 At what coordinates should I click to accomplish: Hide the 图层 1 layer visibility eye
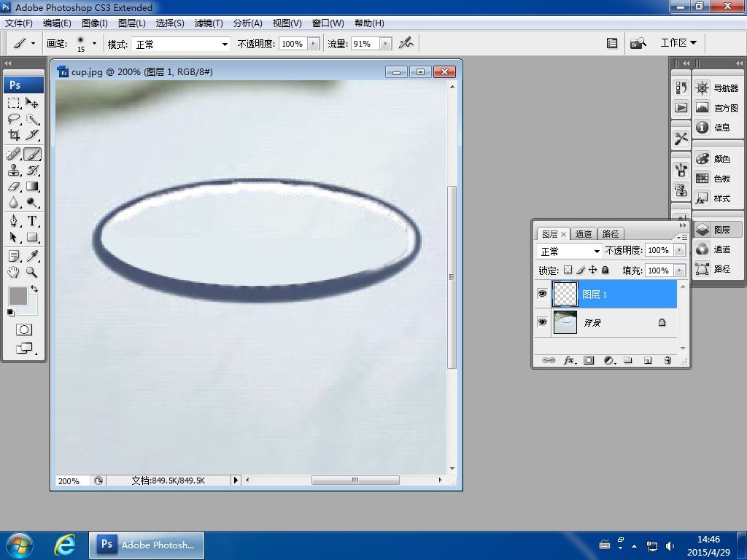542,294
